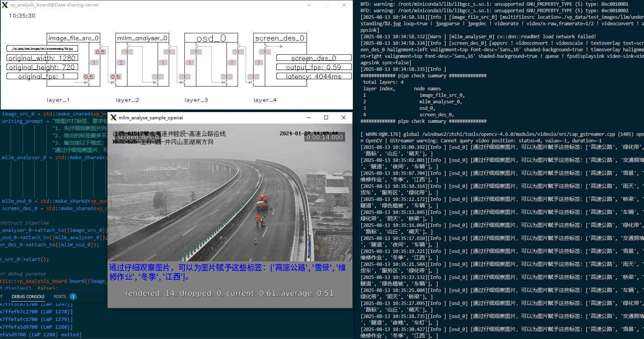
Task: Minimize the vp_analysis_board window
Action: click(309, 5)
